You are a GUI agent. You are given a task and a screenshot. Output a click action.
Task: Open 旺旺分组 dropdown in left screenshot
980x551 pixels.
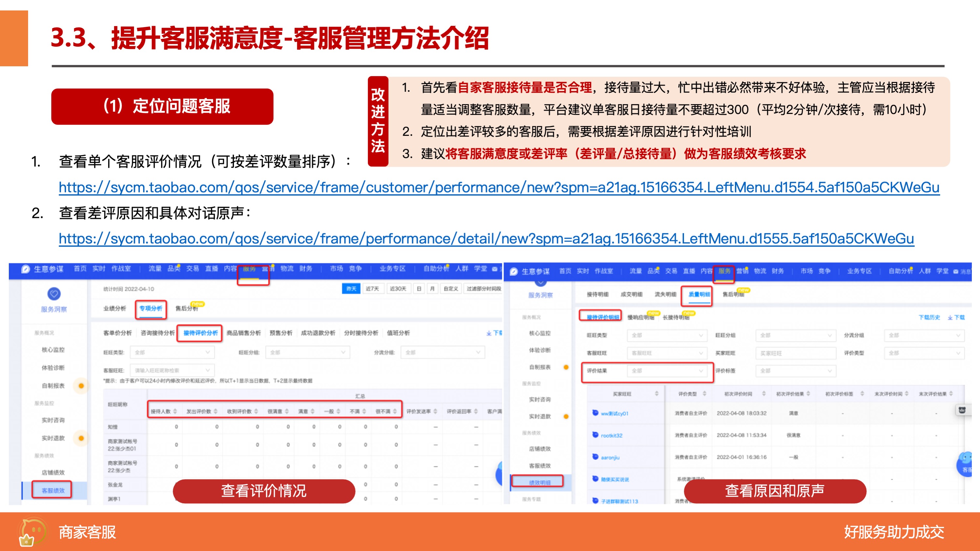point(307,352)
